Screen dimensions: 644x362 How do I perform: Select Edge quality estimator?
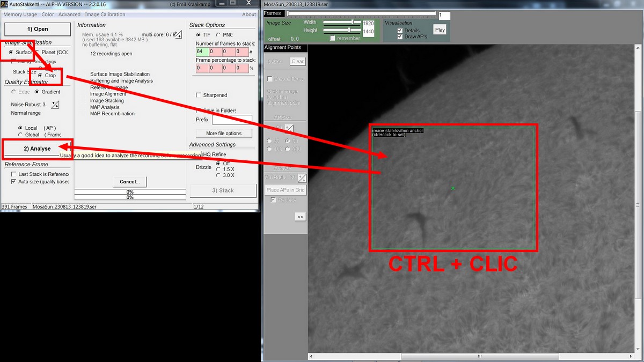(14, 92)
